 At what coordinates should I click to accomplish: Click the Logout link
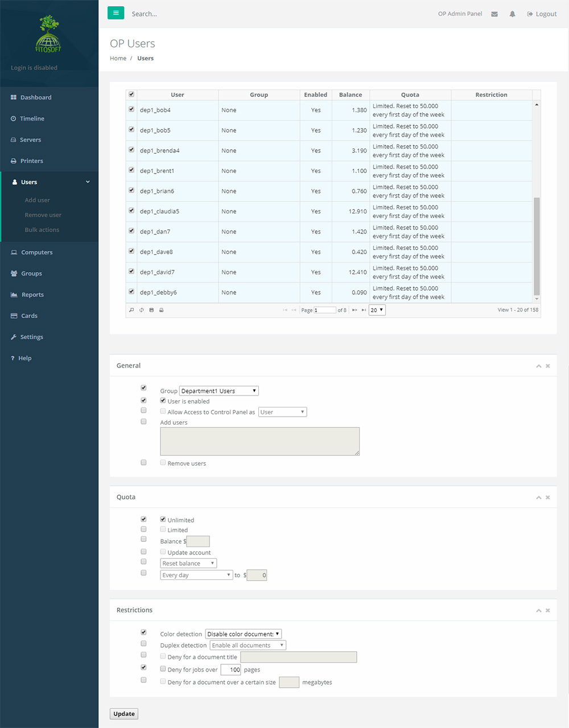(542, 14)
